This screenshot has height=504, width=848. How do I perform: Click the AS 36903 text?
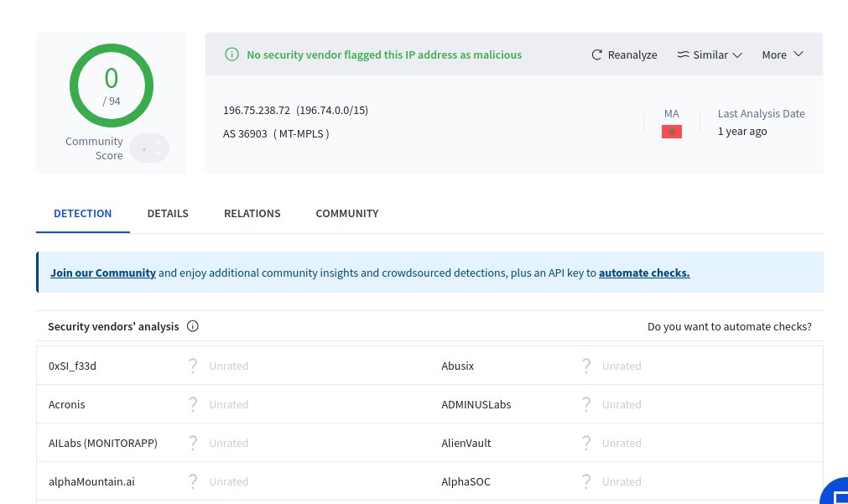pyautogui.click(x=245, y=133)
